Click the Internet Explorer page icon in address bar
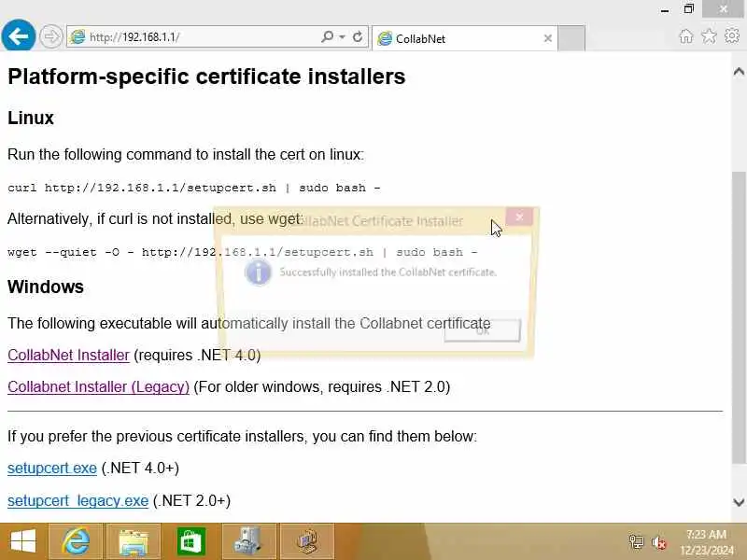This screenshot has height=560, width=747. pos(78,37)
